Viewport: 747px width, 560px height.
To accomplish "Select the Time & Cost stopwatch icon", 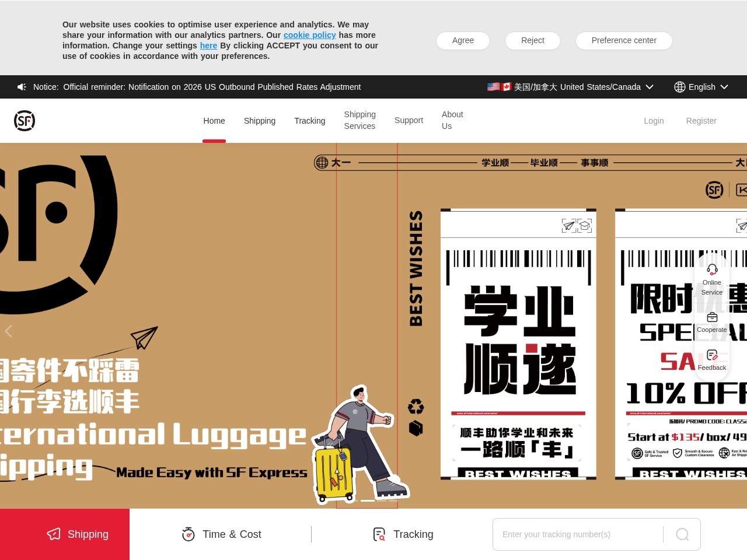I will pos(188,534).
